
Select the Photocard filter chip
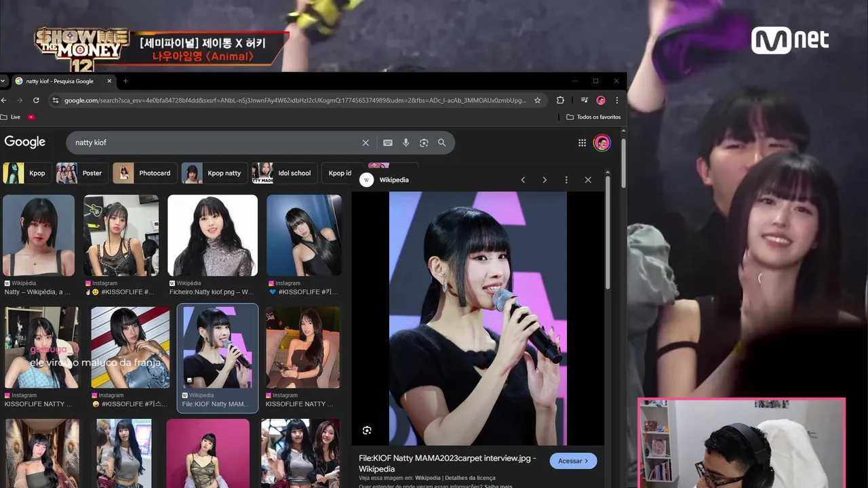pyautogui.click(x=144, y=173)
